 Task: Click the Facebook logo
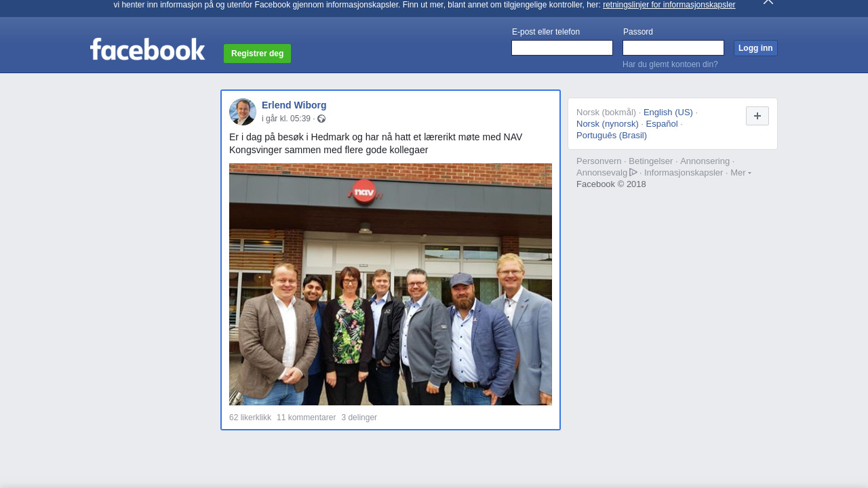(147, 49)
